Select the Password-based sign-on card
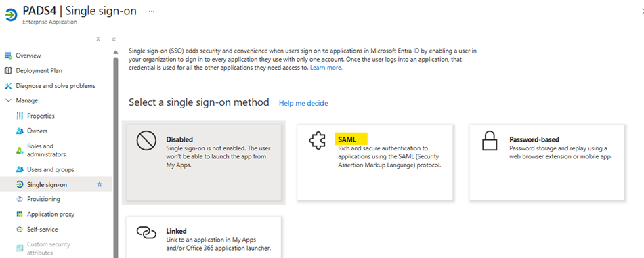Screen dimensions: 644x258 pos(547,163)
